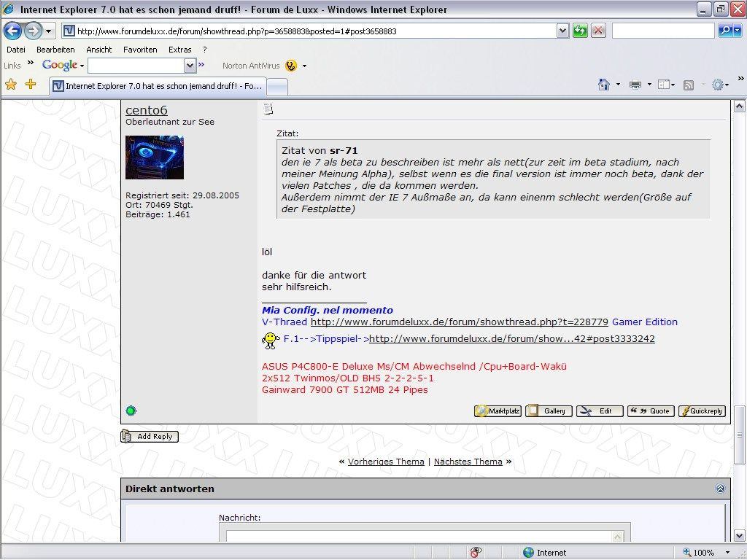This screenshot has width=747, height=560.
Task: Click the green online status icon
Action: coord(131,411)
